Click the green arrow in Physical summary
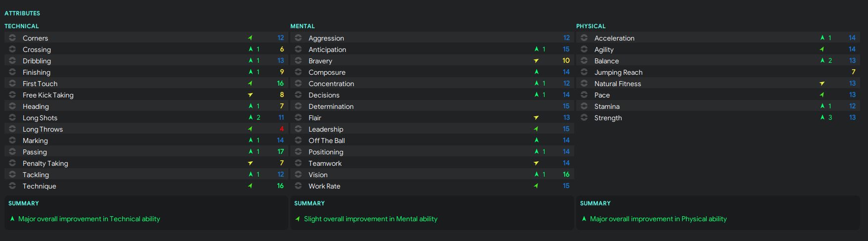This screenshot has height=241, width=868. [584, 219]
